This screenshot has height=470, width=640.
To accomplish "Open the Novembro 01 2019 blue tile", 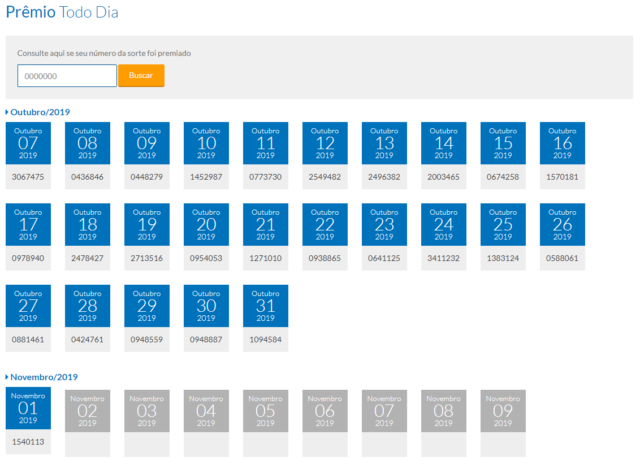I will pos(28,410).
